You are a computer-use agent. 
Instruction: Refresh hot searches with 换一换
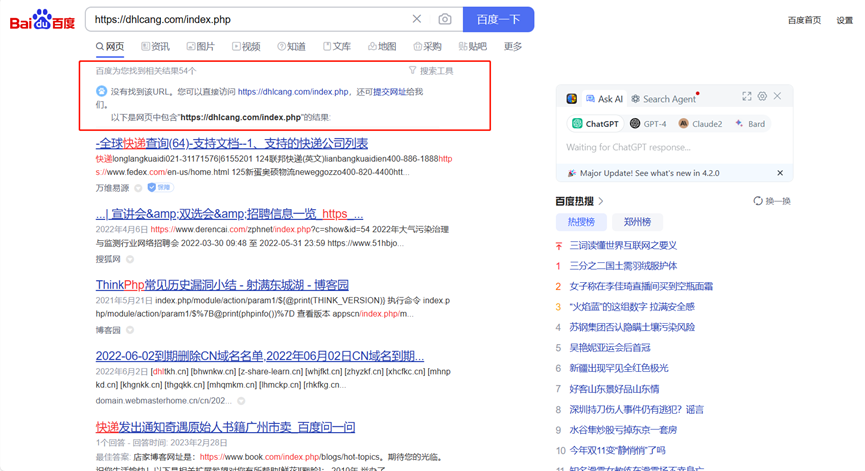click(x=772, y=201)
